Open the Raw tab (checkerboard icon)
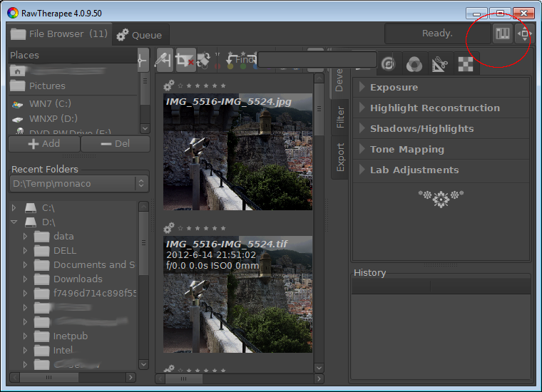542x392 pixels. click(x=465, y=64)
